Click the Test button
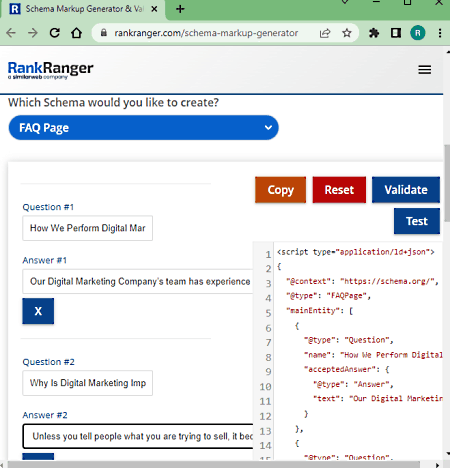Screen dimensions: 450x468 [x=417, y=221]
